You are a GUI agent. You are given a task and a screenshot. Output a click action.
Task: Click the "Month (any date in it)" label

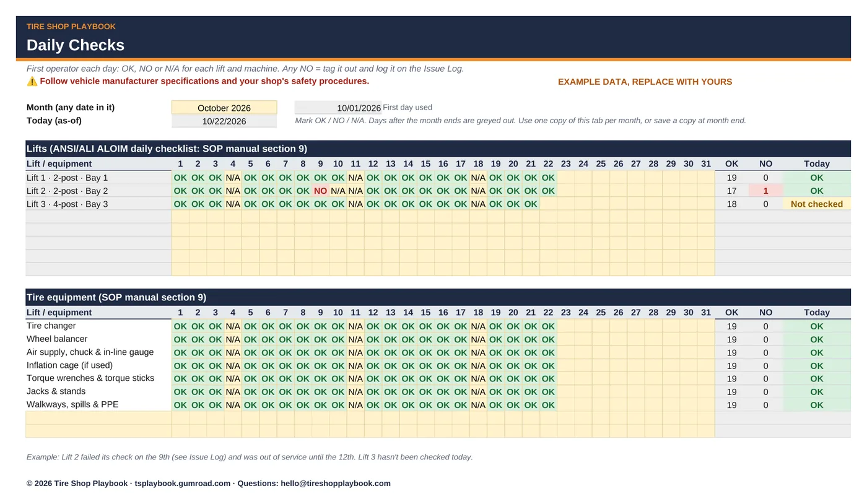(x=71, y=108)
